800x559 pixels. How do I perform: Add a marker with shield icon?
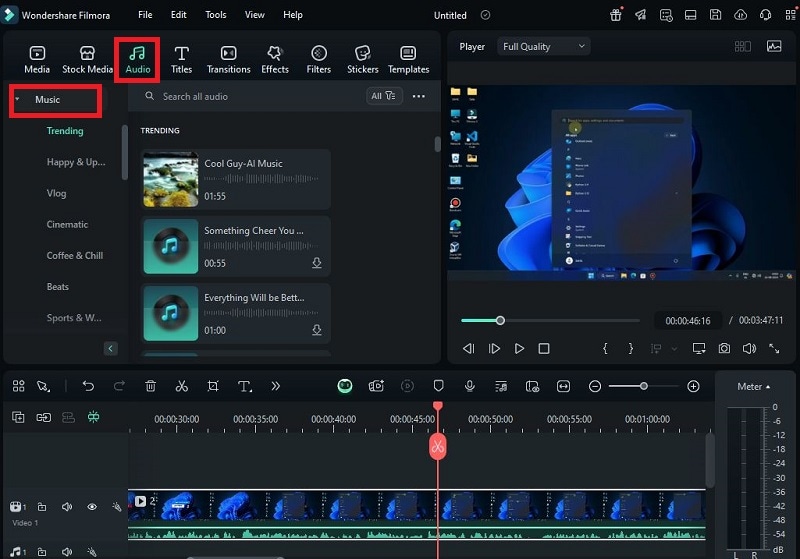[438, 386]
